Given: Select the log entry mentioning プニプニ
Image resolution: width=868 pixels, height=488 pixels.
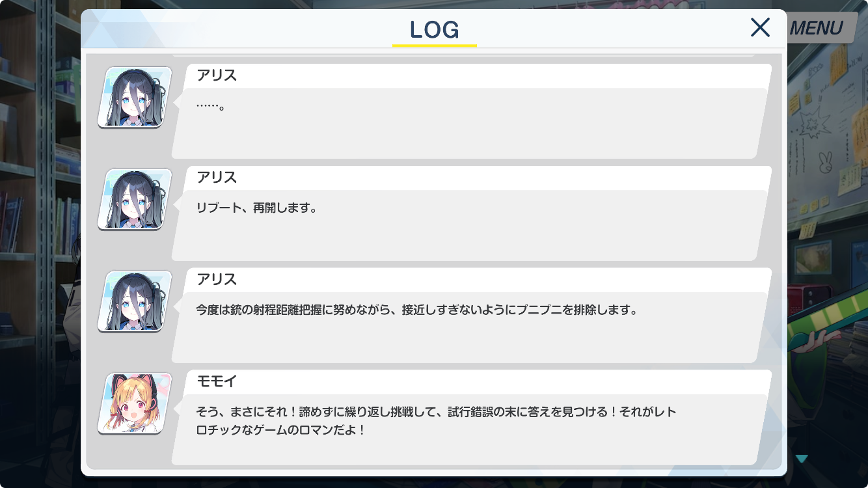Looking at the screenshot, I should pyautogui.click(x=471, y=316).
